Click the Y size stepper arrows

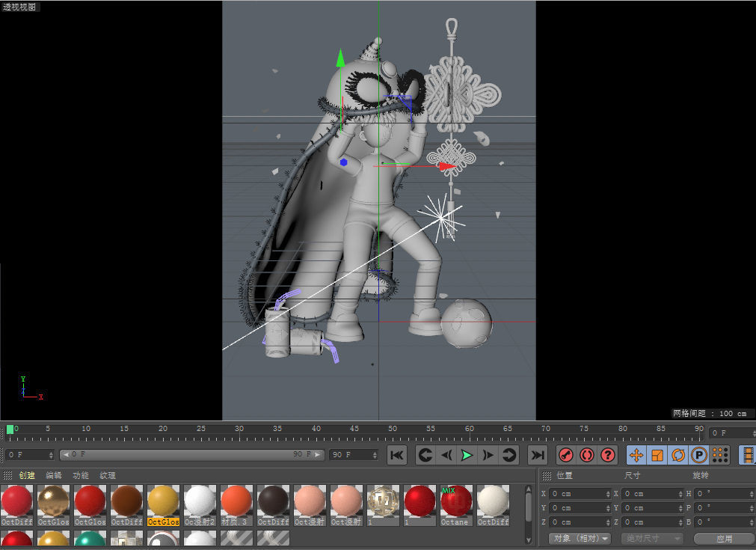[x=680, y=507]
